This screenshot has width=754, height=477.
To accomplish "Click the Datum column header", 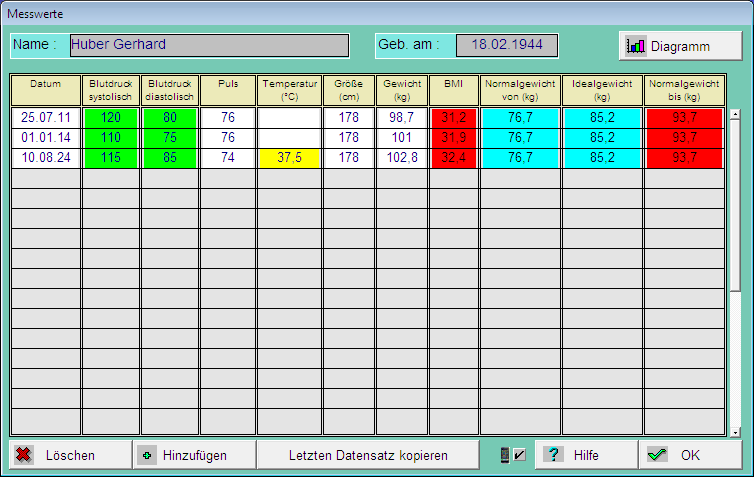I will (45, 90).
